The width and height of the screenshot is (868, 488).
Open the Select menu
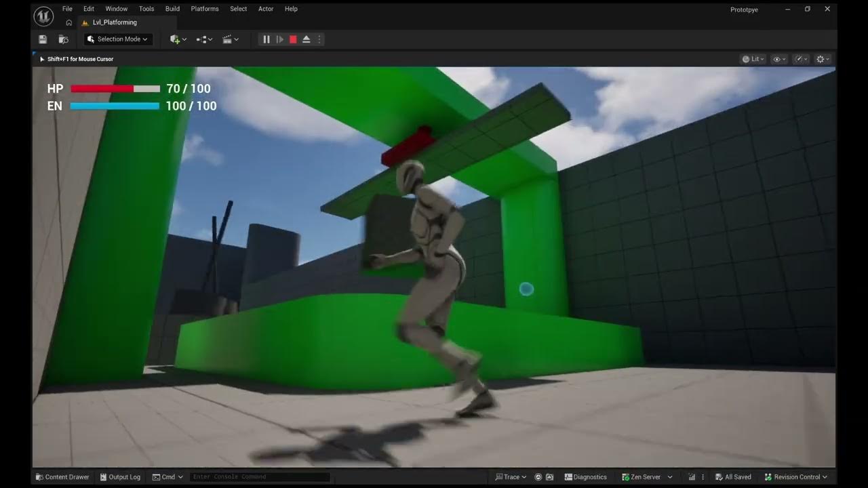pyautogui.click(x=239, y=9)
